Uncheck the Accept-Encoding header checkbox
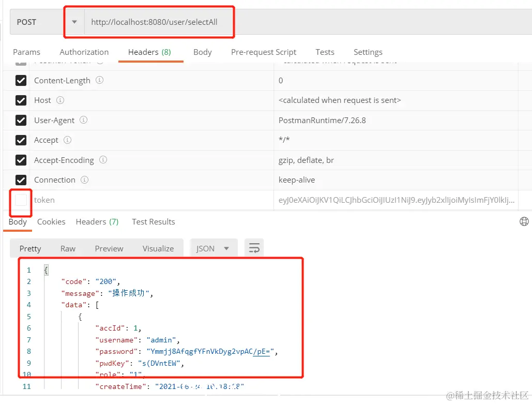The image size is (532, 404). [x=21, y=160]
